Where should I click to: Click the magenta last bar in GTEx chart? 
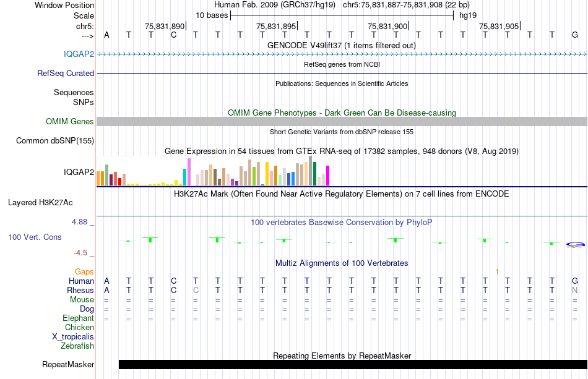coord(328,176)
